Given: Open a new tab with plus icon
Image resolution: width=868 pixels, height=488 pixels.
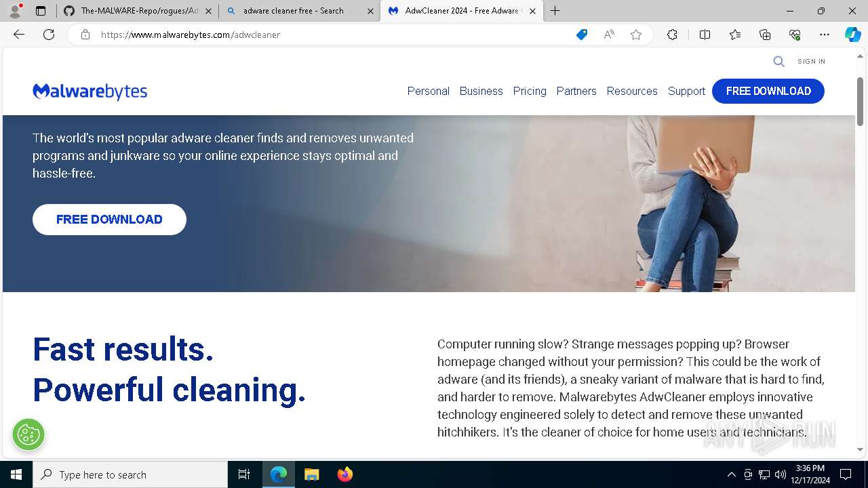Looking at the screenshot, I should pos(555,11).
